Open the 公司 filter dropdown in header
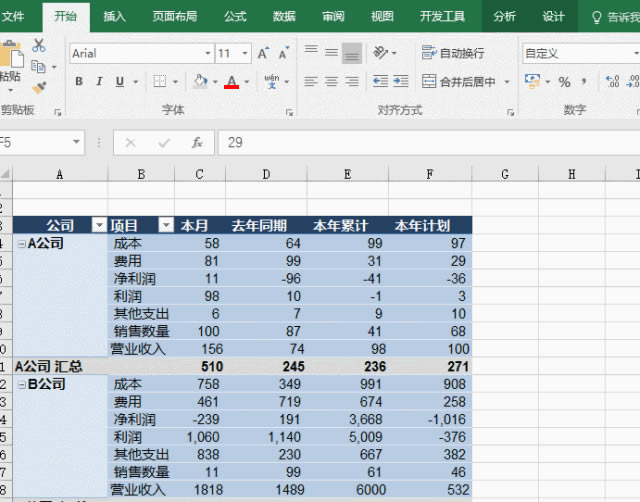The height and width of the screenshot is (502, 640). coord(98,225)
